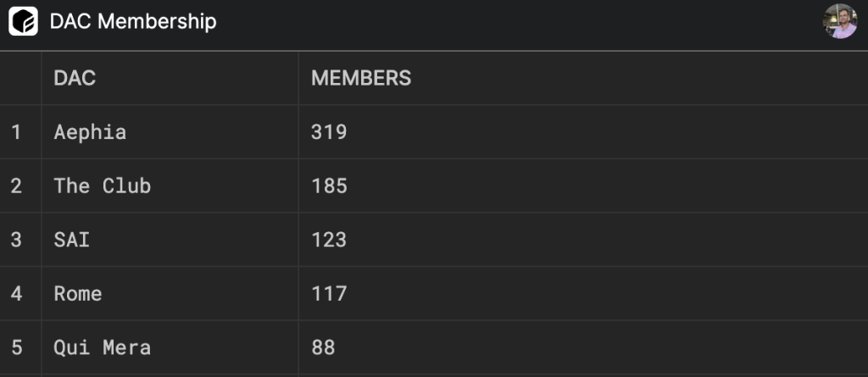Sort by the MEMBERS column header

(361, 78)
